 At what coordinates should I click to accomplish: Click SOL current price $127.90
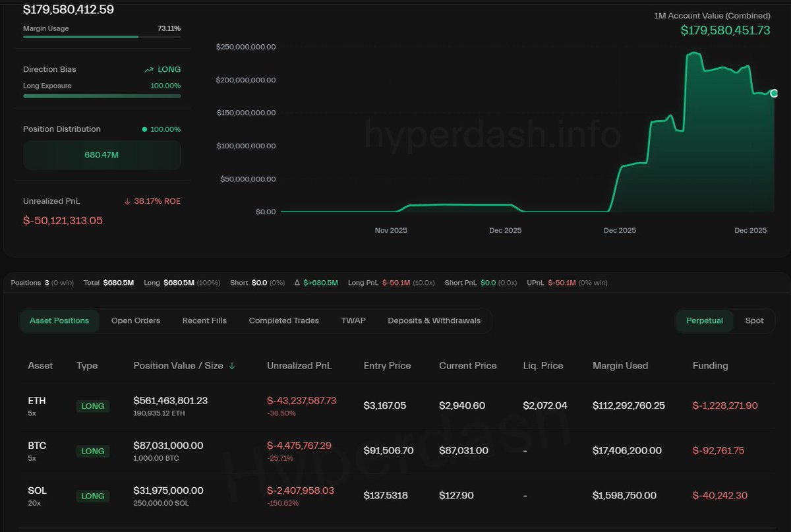tap(457, 496)
